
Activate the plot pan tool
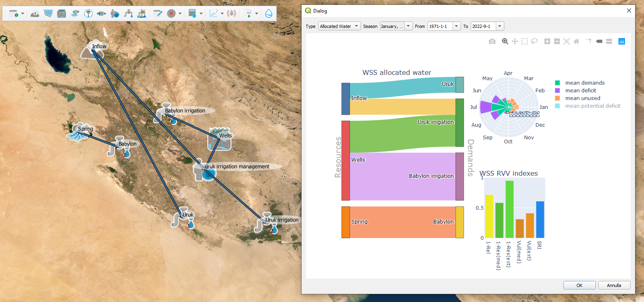coord(515,41)
